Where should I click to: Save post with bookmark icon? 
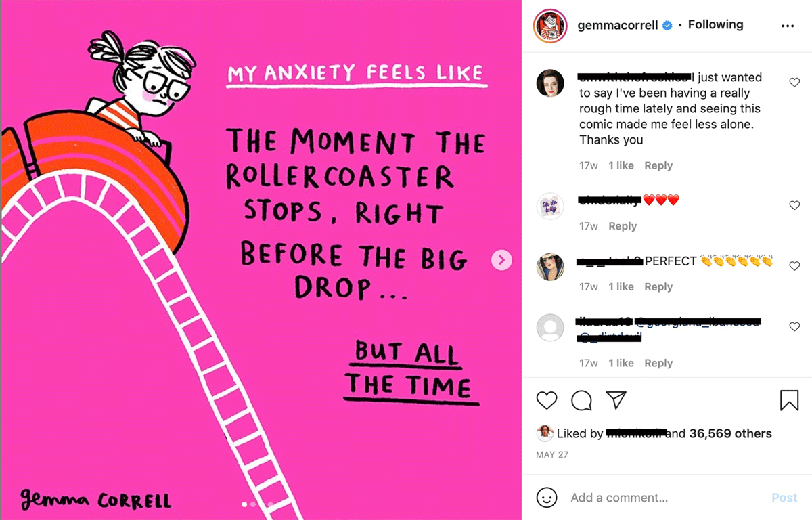[789, 400]
